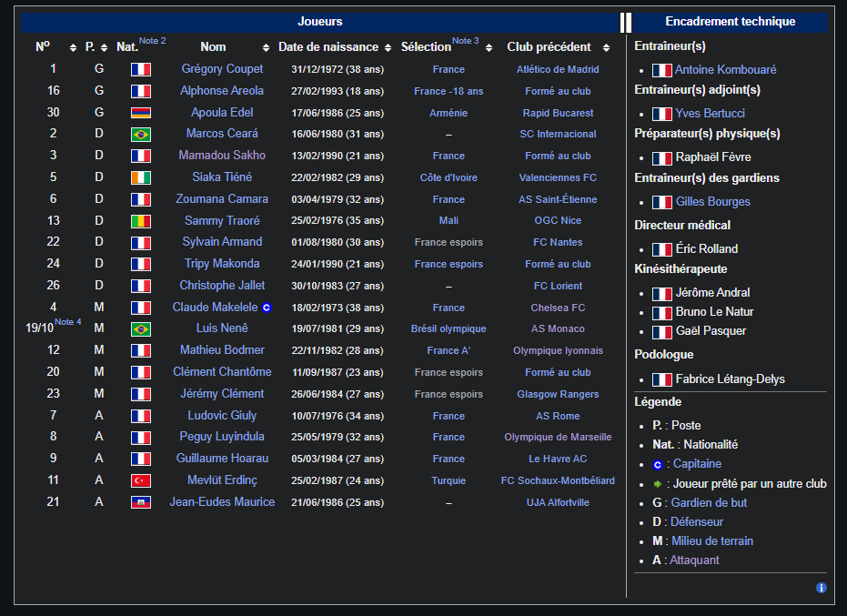Open Grégory Coupet player page
This screenshot has width=847, height=616.
click(222, 69)
